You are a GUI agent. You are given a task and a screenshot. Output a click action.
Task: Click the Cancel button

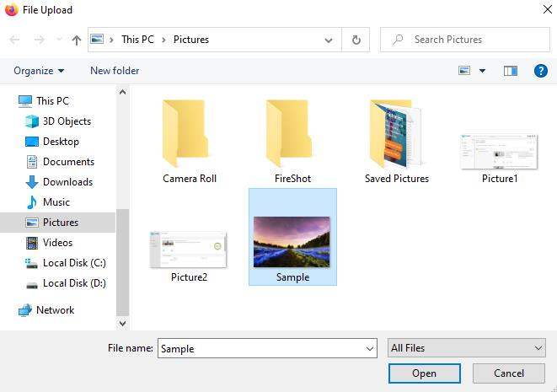509,373
